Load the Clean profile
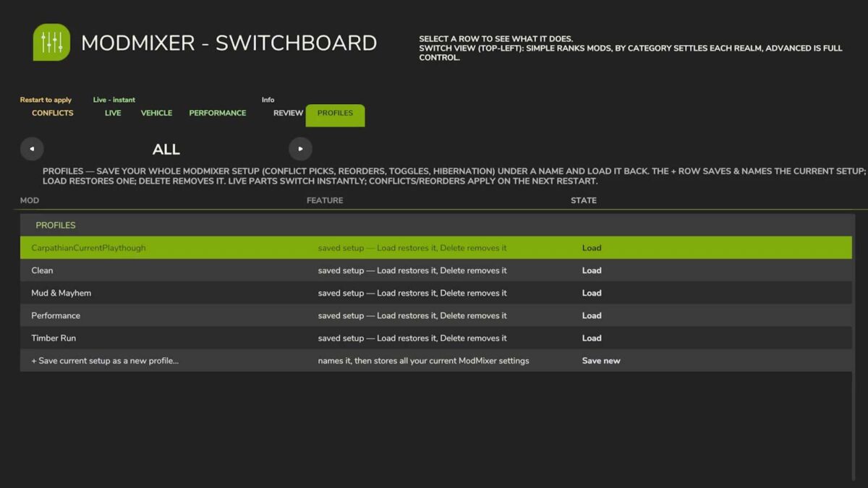 pos(592,270)
